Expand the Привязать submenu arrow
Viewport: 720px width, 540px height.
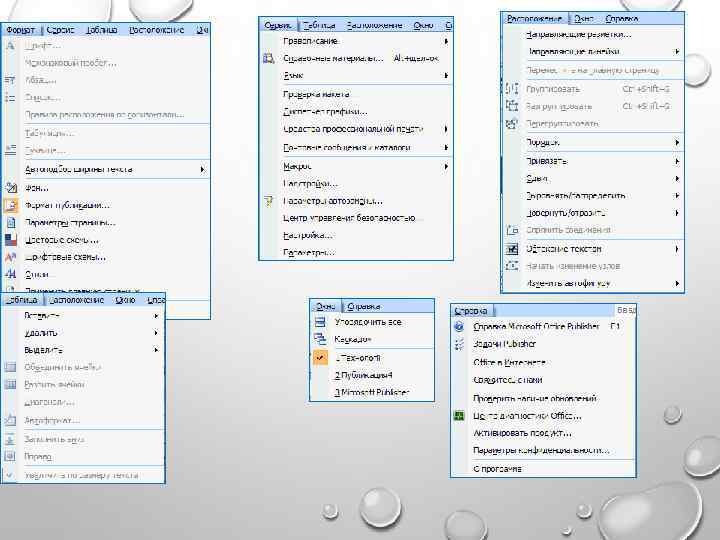[677, 161]
